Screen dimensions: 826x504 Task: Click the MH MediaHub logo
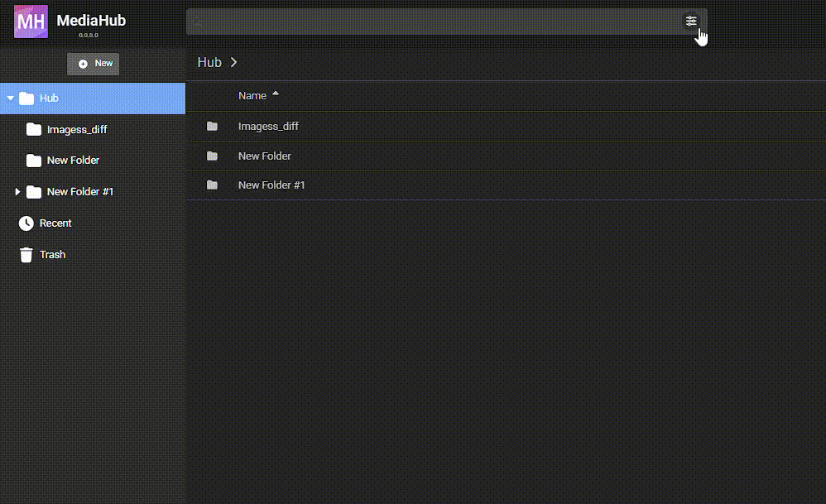(31, 22)
